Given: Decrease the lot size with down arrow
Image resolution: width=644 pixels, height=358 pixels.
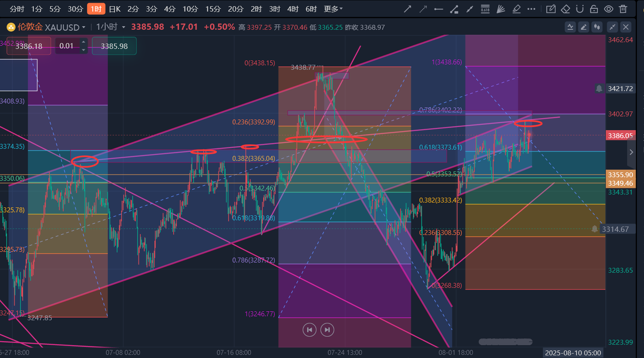Looking at the screenshot, I should click(x=83, y=50).
